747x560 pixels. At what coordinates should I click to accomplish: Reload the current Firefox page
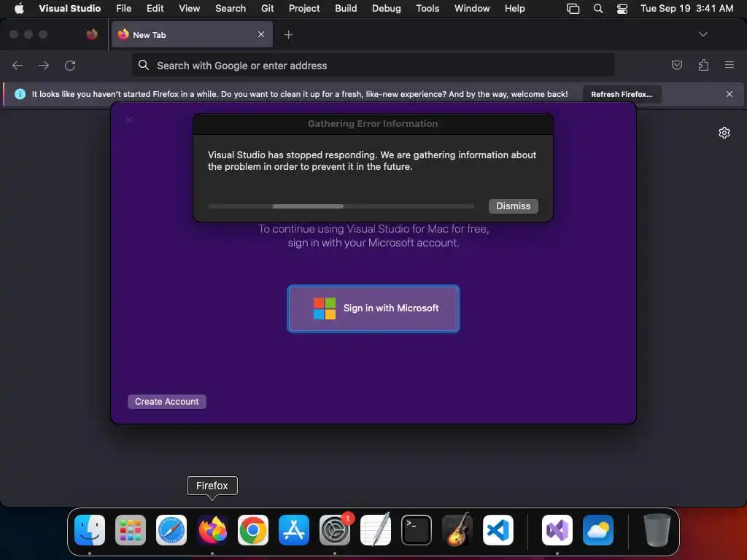point(70,65)
